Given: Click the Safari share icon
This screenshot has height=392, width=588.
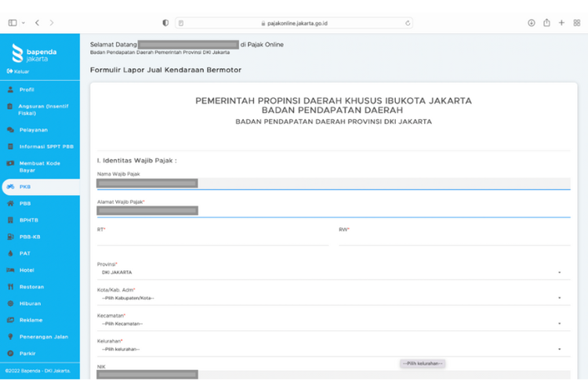Looking at the screenshot, I should coord(546,24).
